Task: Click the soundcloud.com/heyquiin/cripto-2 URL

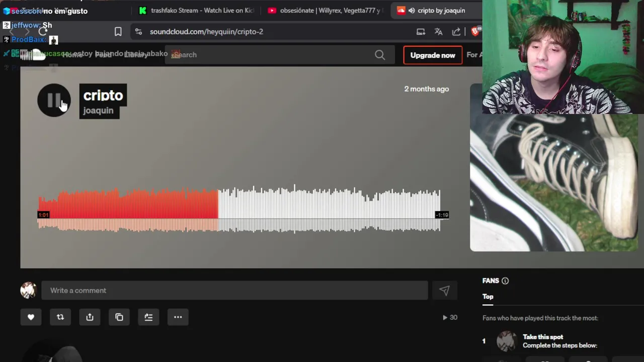Action: tap(206, 32)
